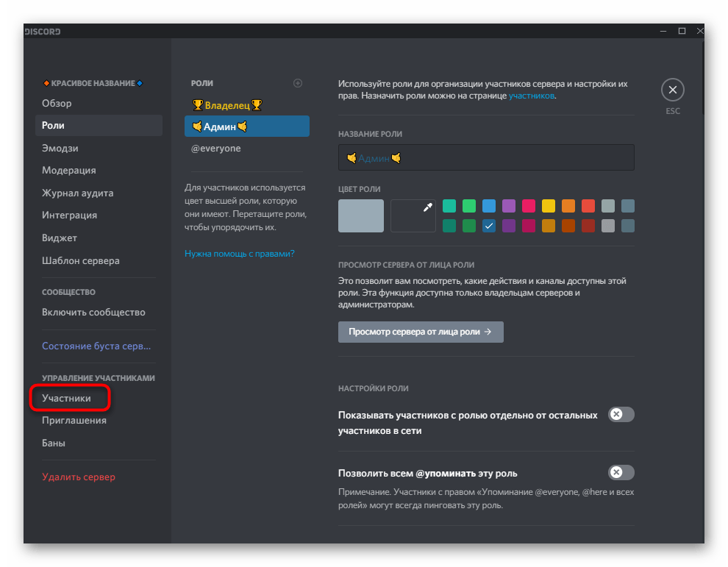Select the checked dark blue color

click(489, 226)
